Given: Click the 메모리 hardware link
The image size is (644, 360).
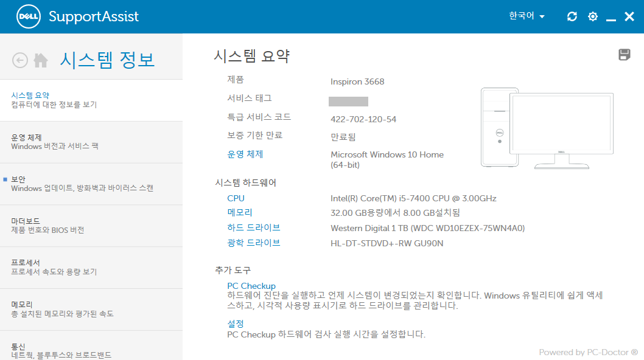Looking at the screenshot, I should tap(240, 213).
